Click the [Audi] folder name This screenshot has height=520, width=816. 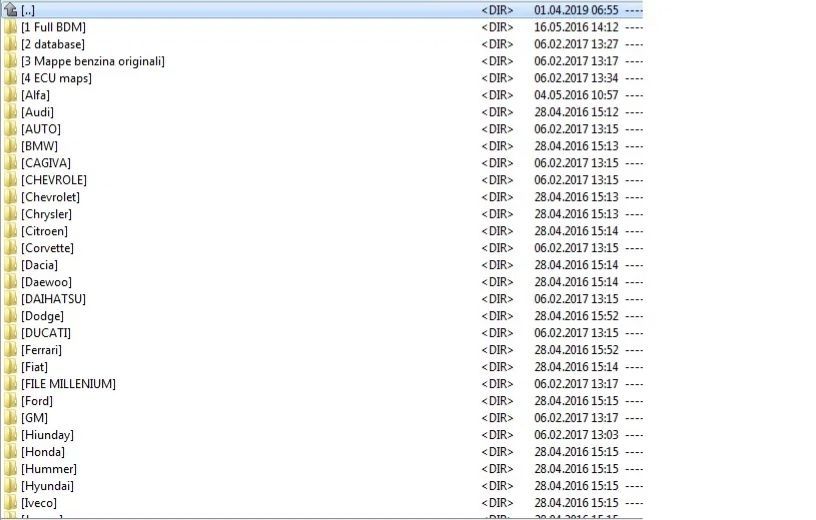(37, 112)
